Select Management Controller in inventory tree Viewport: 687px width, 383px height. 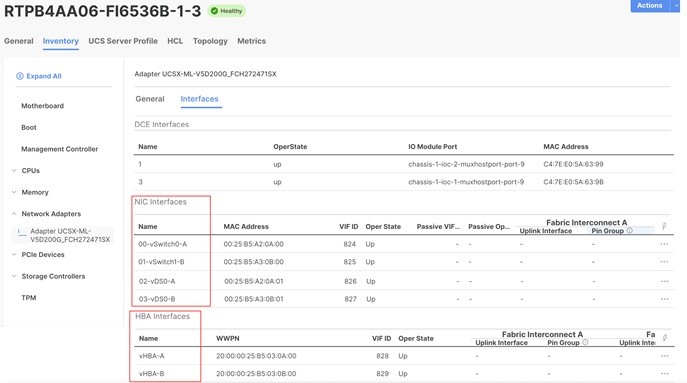tap(60, 149)
